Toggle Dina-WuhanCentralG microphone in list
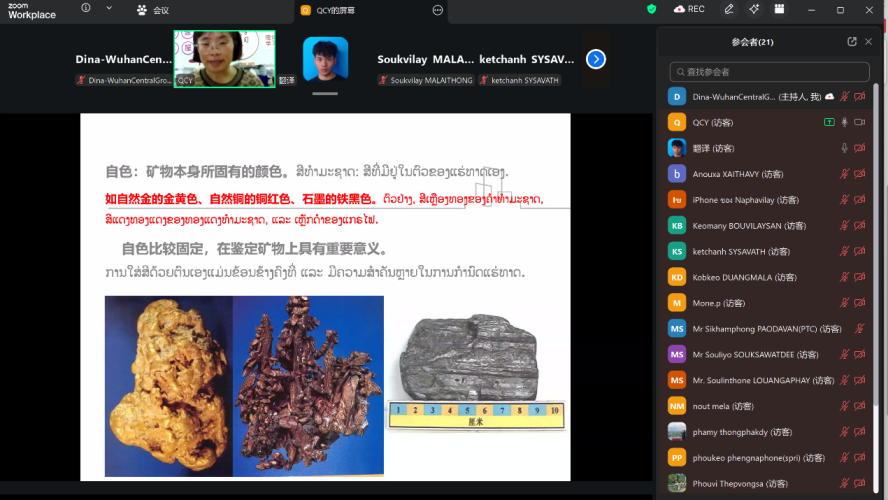The height and width of the screenshot is (500, 888). tap(844, 97)
